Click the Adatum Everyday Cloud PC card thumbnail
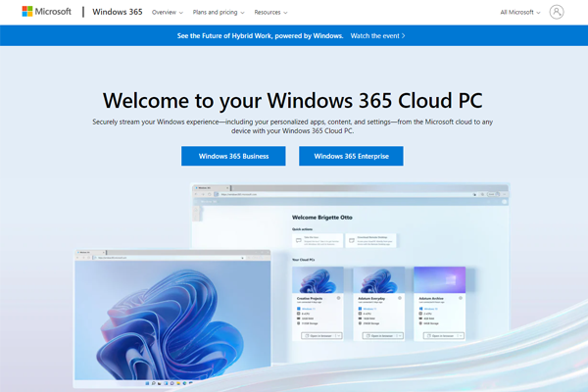588x392 pixels. pos(378,280)
